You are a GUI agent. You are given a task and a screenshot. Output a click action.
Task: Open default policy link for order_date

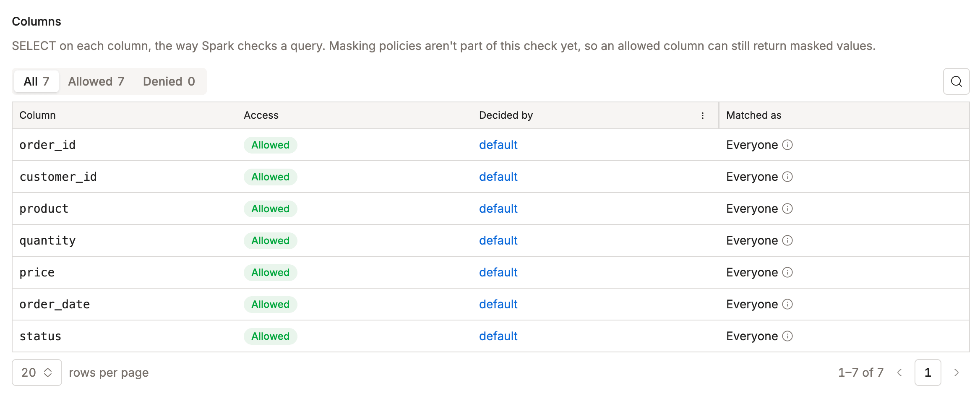pyautogui.click(x=498, y=304)
